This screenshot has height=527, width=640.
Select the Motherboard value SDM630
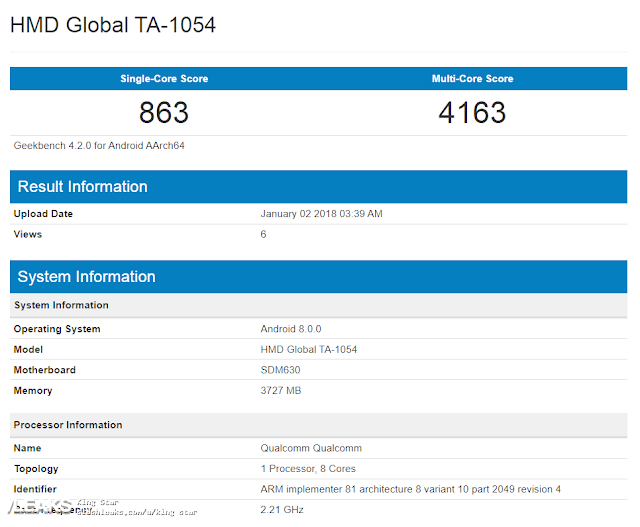point(280,370)
